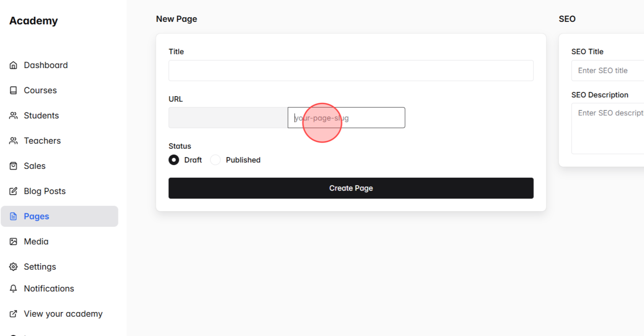This screenshot has width=644, height=336.
Task: Select the Published status radio button
Action: point(215,160)
